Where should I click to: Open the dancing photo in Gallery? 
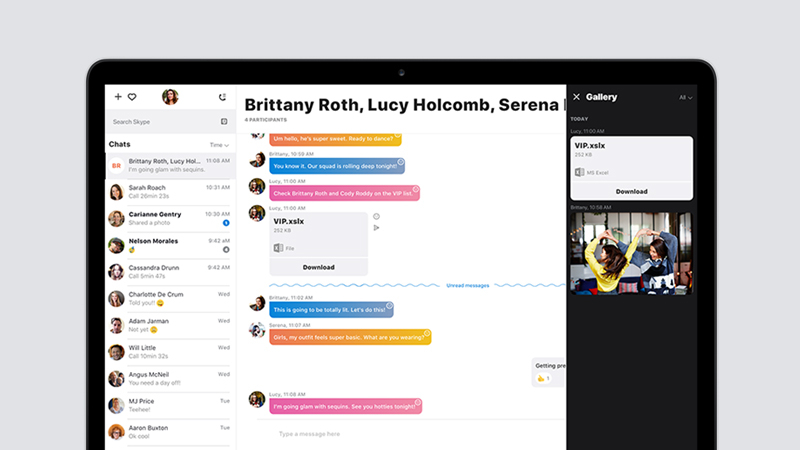click(x=632, y=254)
